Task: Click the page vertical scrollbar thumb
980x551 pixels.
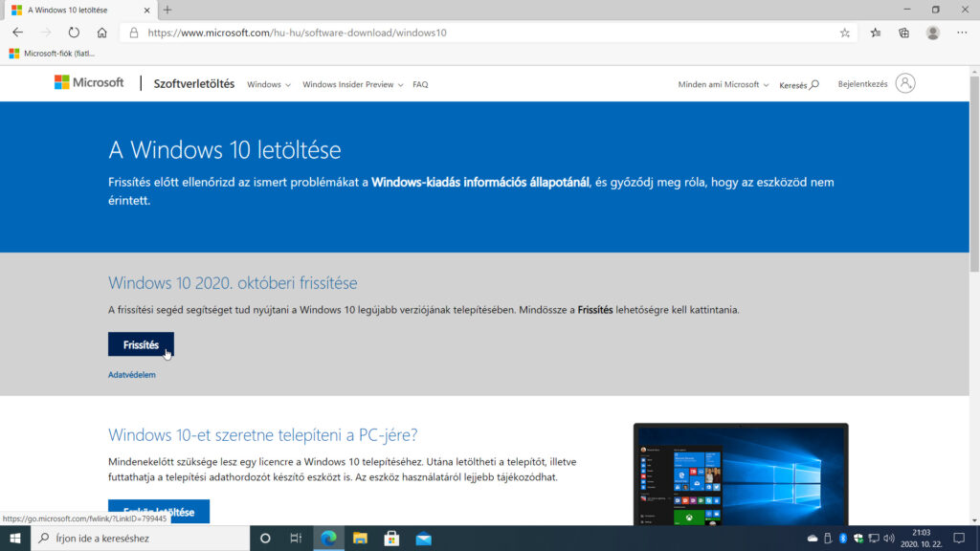Action: [x=974, y=175]
